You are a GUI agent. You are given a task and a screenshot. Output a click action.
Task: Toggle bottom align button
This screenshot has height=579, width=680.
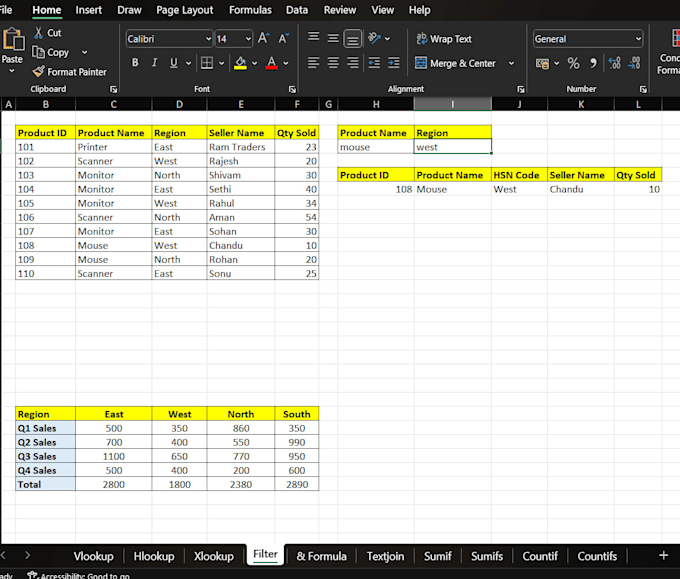coord(353,39)
